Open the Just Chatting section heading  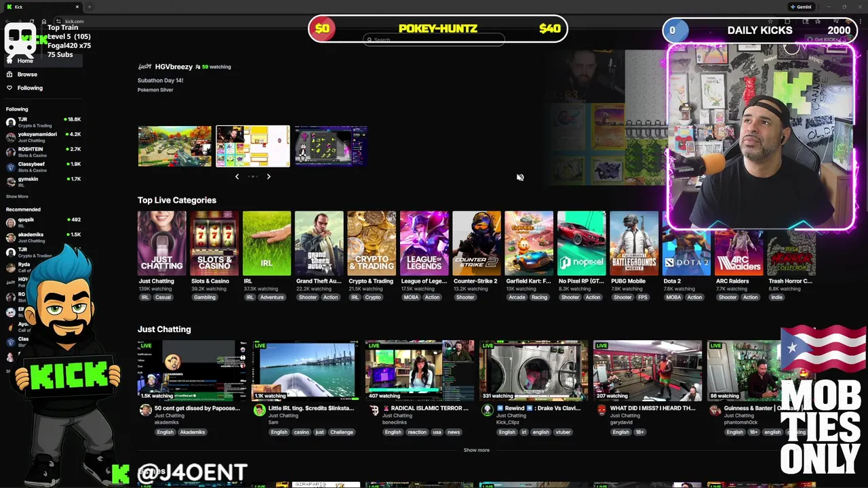click(x=164, y=329)
